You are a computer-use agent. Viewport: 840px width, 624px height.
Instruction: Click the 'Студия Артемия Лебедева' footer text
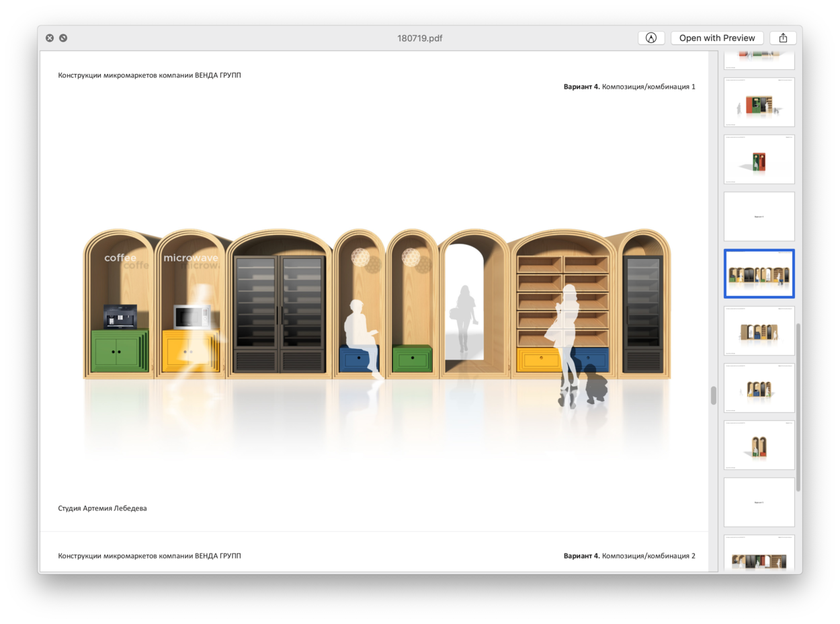pos(102,508)
